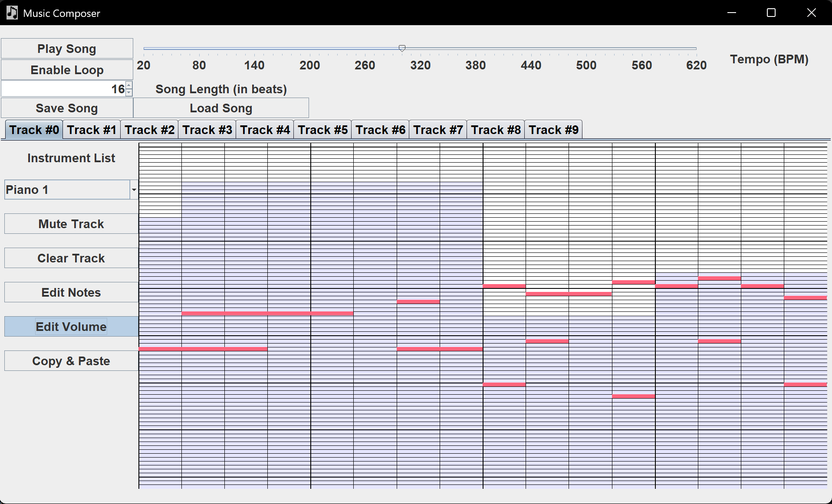The height and width of the screenshot is (504, 832).
Task: Click the tempo slider thumb
Action: (402, 48)
